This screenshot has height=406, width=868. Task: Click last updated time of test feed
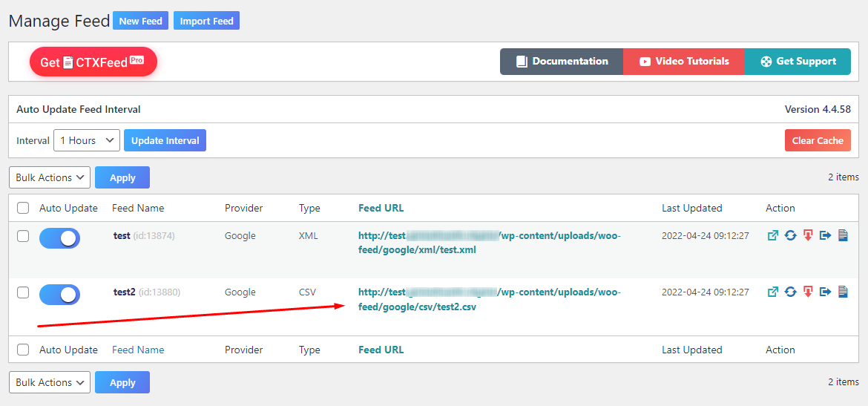coord(706,236)
